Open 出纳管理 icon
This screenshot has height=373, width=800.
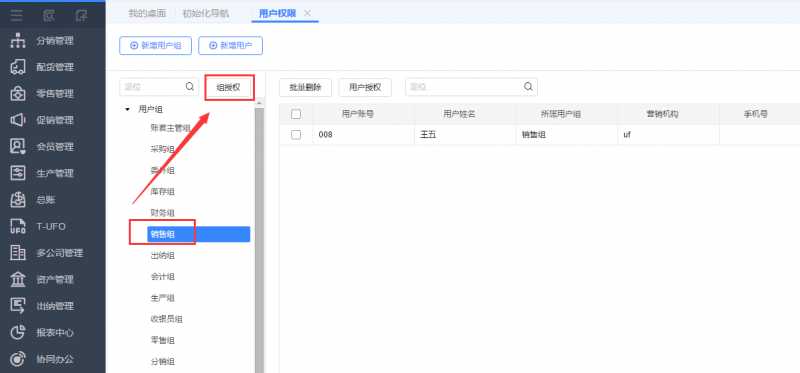pos(18,306)
